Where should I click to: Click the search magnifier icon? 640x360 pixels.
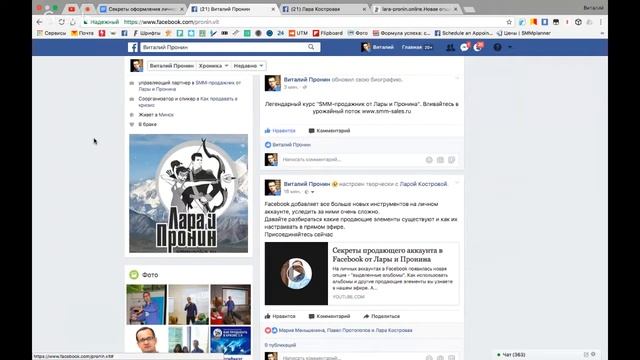tap(311, 47)
